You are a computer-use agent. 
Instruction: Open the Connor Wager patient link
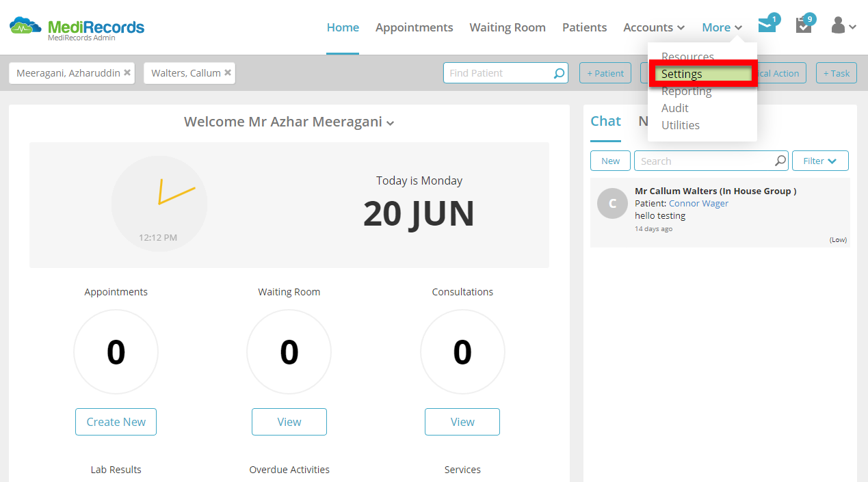(698, 203)
